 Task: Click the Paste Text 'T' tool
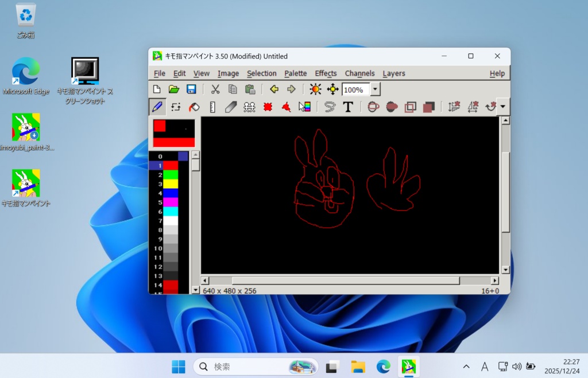[x=347, y=107]
